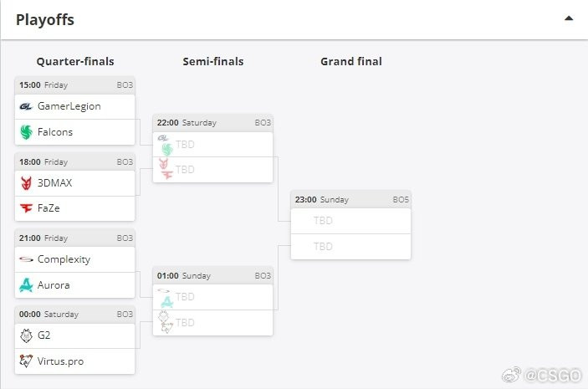588x389 pixels.
Task: Click the GamerLegion team logo
Action: click(x=25, y=106)
